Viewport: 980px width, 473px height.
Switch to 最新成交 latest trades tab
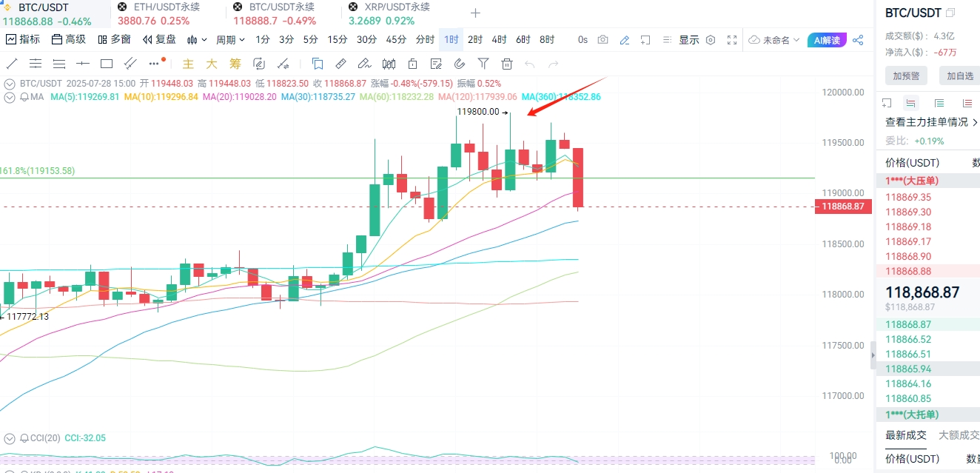point(906,435)
